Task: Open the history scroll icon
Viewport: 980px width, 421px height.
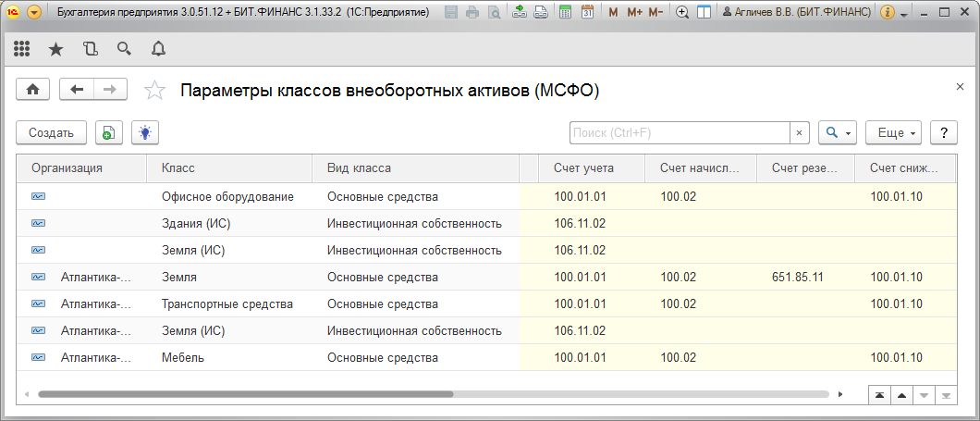Action: point(90,49)
